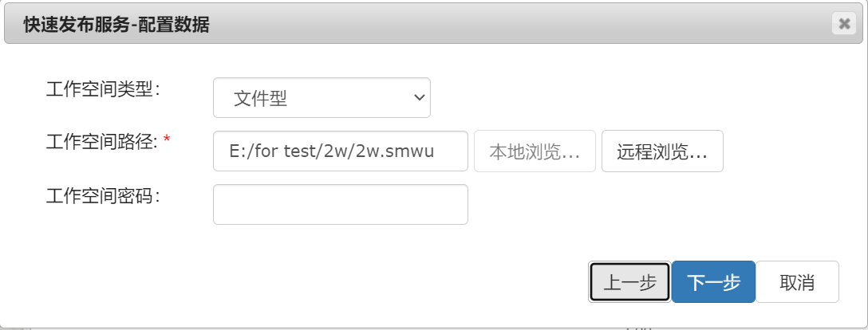This screenshot has width=868, height=330.
Task: Cancel the wizard via 取消 button
Action: (x=797, y=282)
